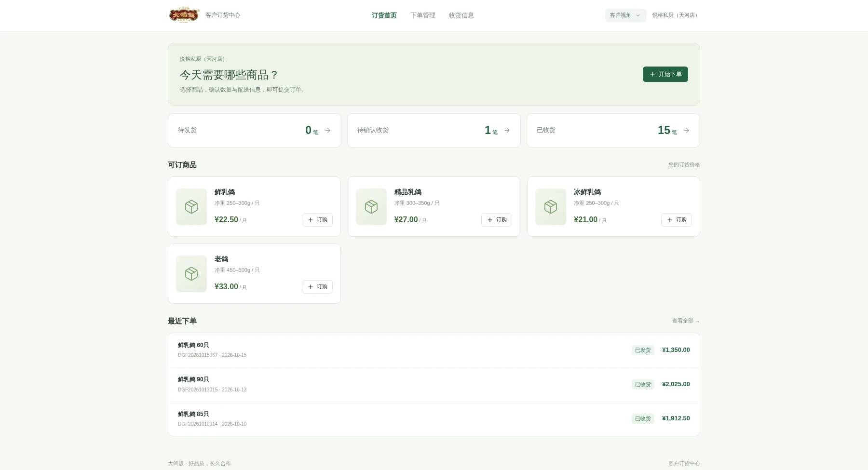The image size is (868, 470).
Task: Click the order number DGF20261015067
Action: coord(198,355)
